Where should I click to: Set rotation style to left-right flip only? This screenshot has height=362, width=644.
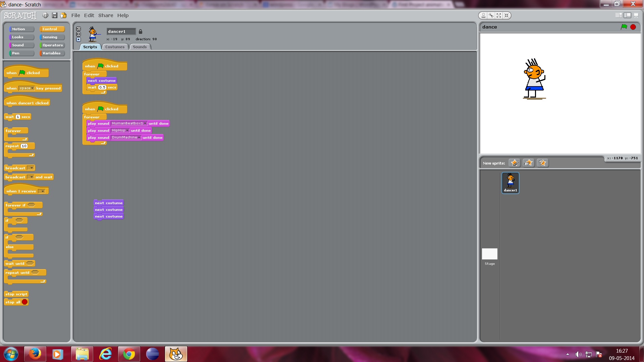pos(78,34)
